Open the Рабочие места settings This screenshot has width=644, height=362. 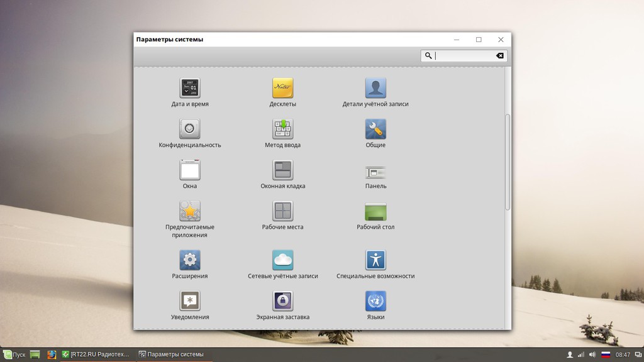pyautogui.click(x=282, y=211)
